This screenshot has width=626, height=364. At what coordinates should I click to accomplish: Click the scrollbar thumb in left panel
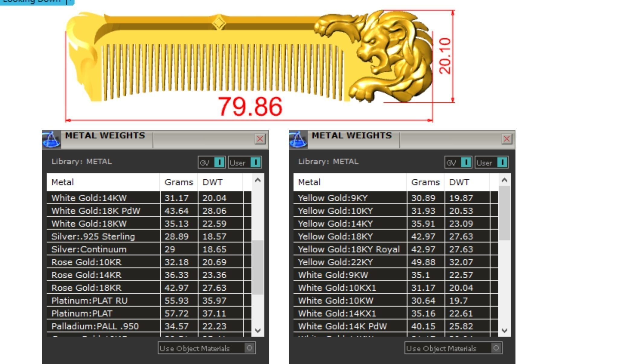[x=258, y=267]
